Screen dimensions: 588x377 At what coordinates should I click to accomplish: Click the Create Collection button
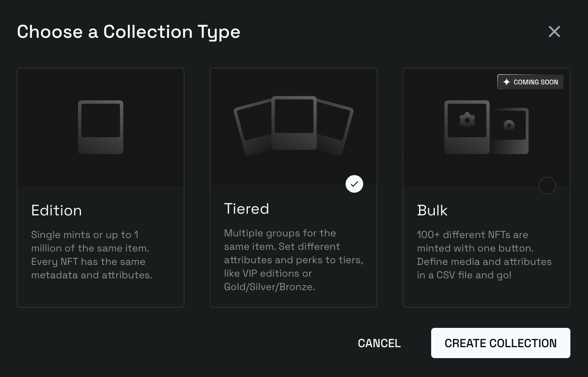pos(501,343)
